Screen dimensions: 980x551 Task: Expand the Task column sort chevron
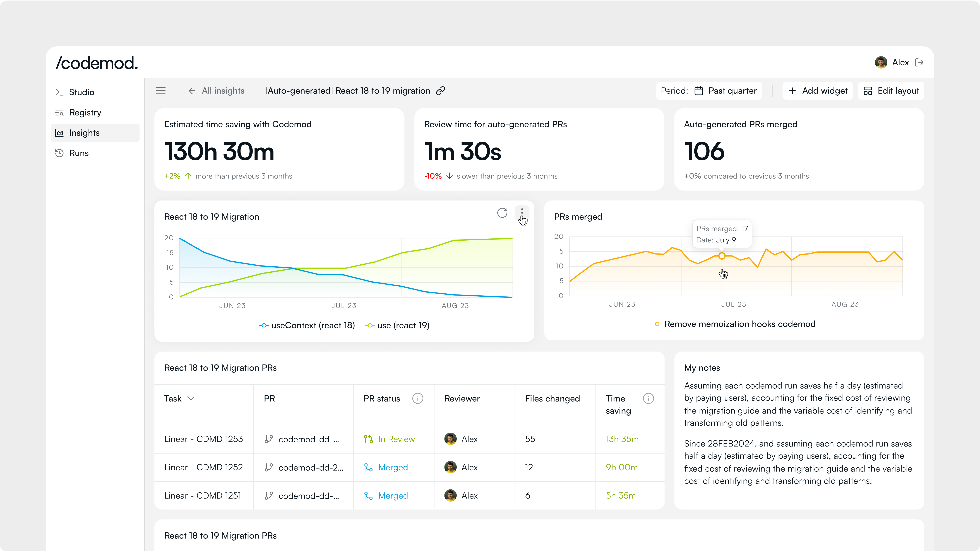point(191,398)
